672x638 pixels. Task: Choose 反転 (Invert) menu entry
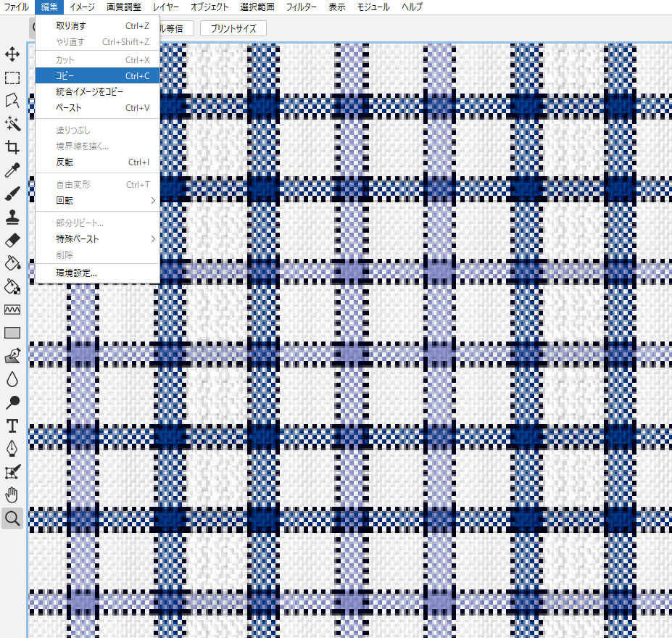click(x=98, y=162)
